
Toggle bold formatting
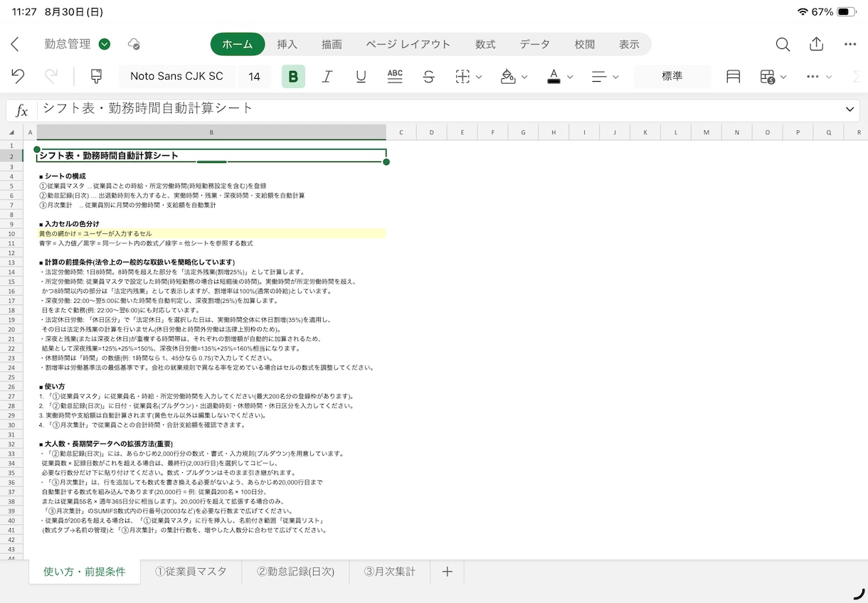click(x=293, y=76)
